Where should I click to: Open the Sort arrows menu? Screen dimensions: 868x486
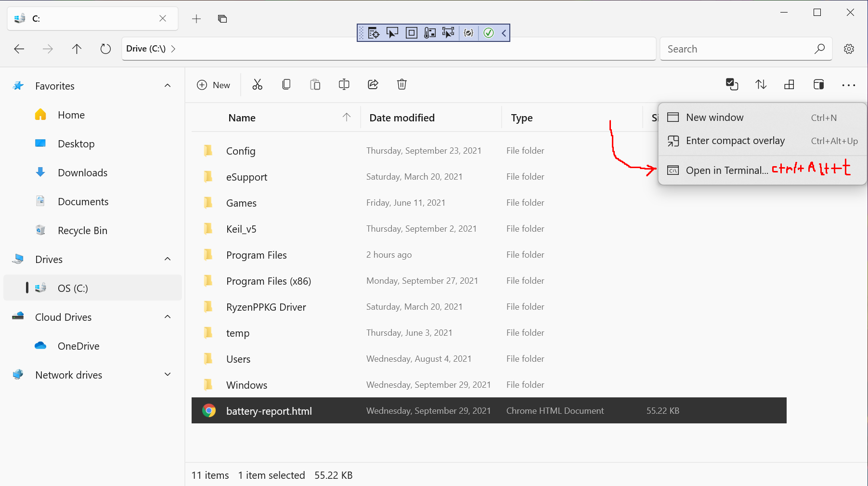pos(761,85)
